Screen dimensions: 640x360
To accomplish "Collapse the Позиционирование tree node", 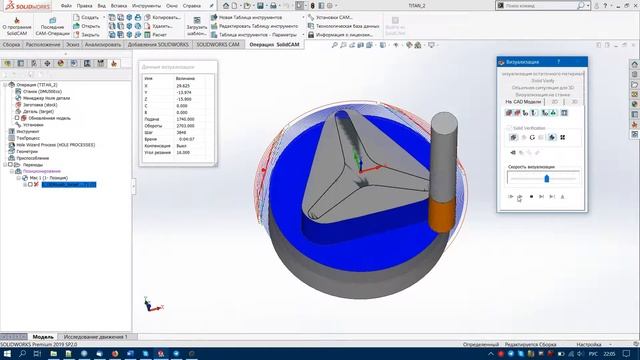I will click(12, 171).
